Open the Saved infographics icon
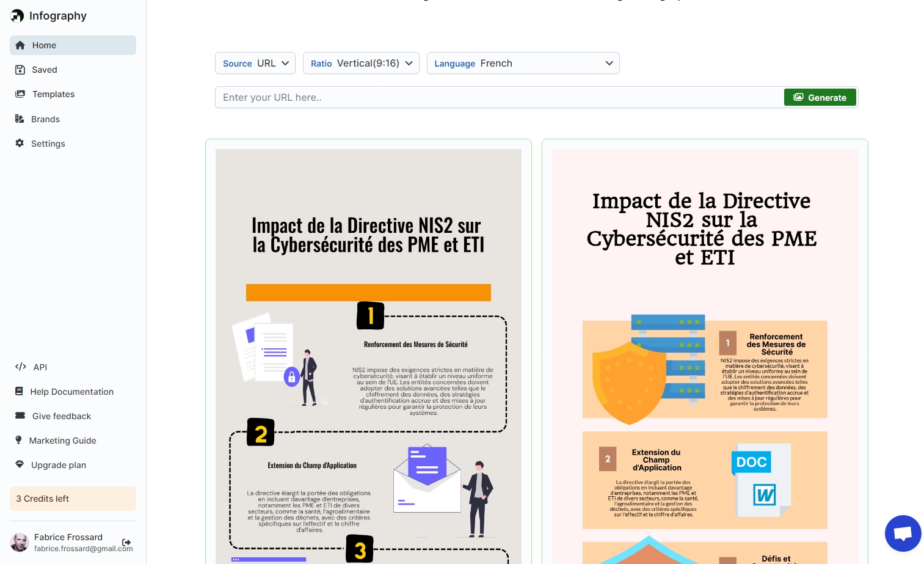 pyautogui.click(x=19, y=69)
